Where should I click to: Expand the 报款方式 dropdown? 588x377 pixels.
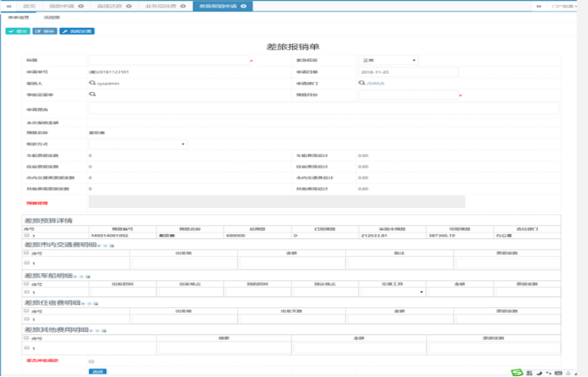pos(137,144)
